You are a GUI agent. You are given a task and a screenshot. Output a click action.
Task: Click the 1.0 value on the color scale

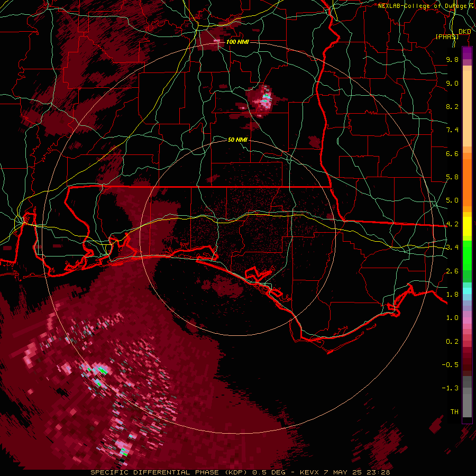(x=452, y=318)
